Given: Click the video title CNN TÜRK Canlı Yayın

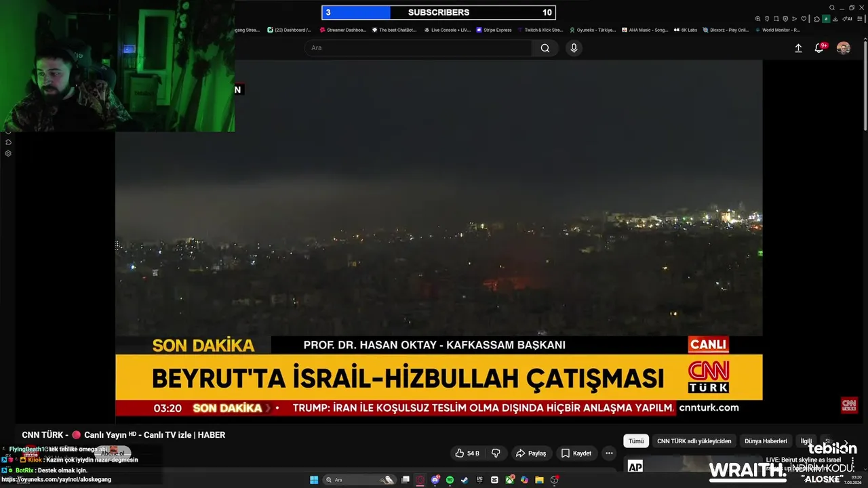Looking at the screenshot, I should [x=123, y=435].
